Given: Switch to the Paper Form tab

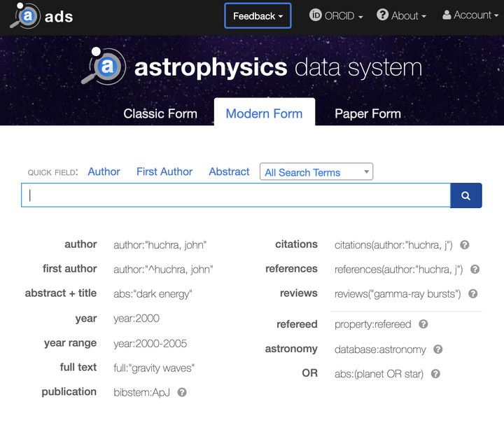Looking at the screenshot, I should [x=367, y=113].
